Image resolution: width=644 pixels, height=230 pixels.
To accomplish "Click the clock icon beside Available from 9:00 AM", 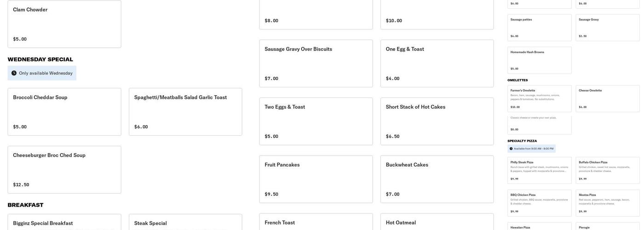I will coord(511,149).
